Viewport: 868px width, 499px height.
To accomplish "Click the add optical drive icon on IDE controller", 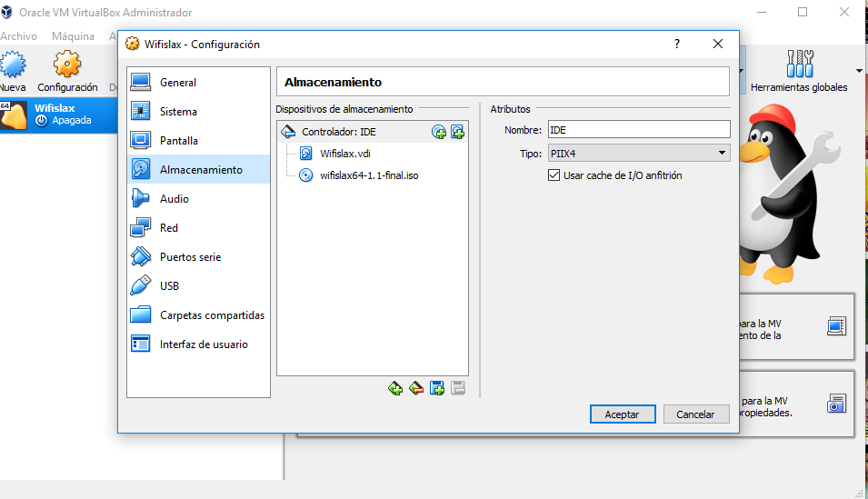I will pos(439,132).
